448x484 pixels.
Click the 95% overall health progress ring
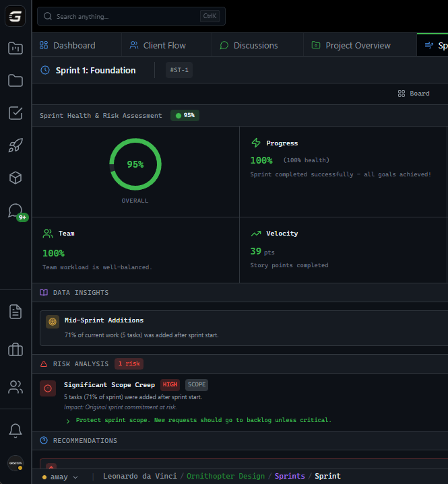[x=135, y=164]
